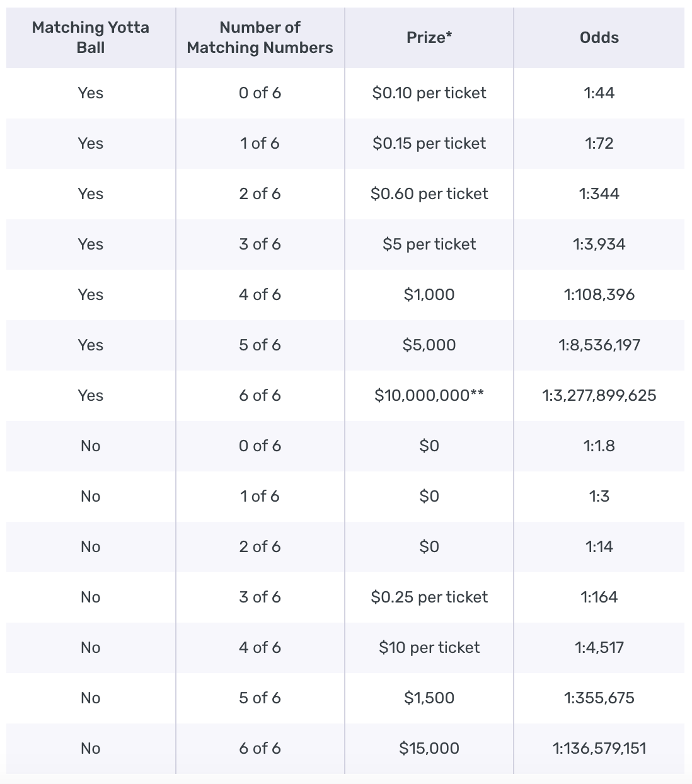Select the $0.15 per ticket prize

429,143
